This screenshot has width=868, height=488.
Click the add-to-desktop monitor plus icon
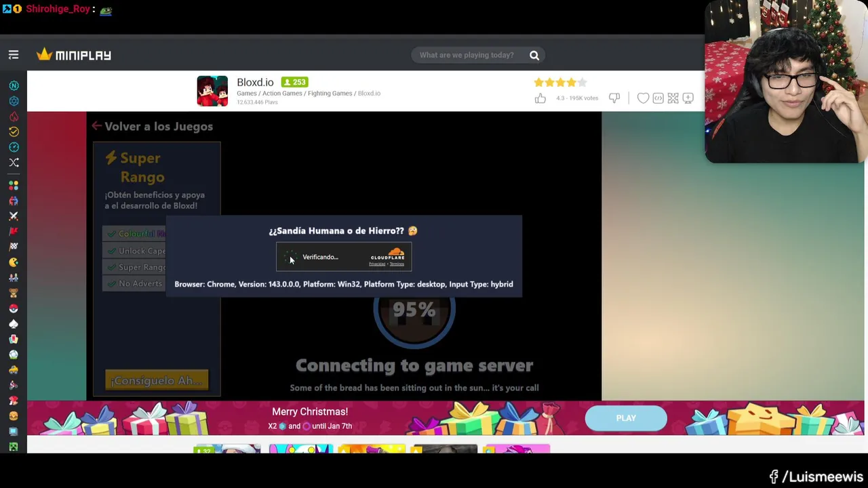point(688,98)
